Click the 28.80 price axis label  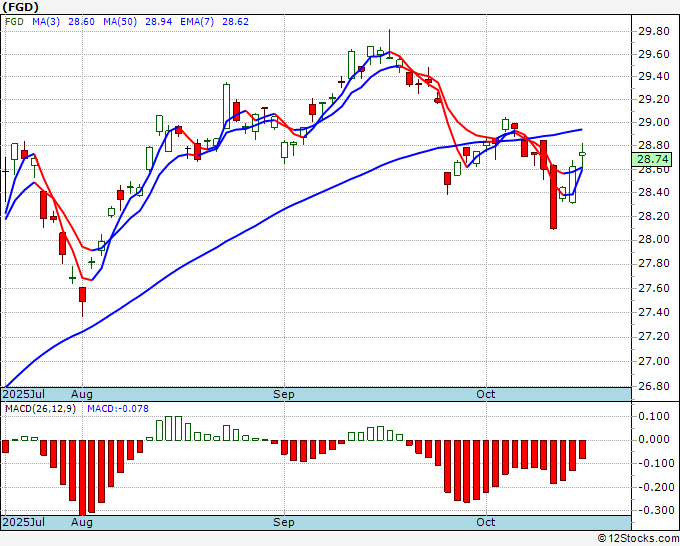(654, 145)
